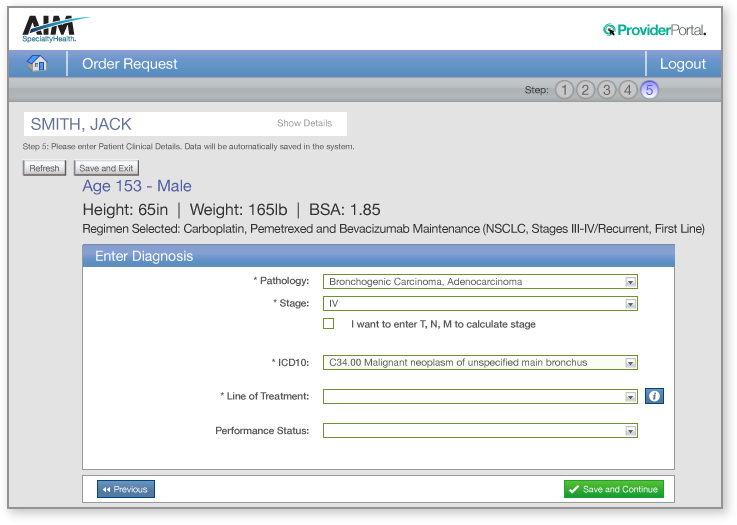Click Order Request in the navigation bar
Image resolution: width=737 pixels, height=525 pixels.
click(130, 63)
